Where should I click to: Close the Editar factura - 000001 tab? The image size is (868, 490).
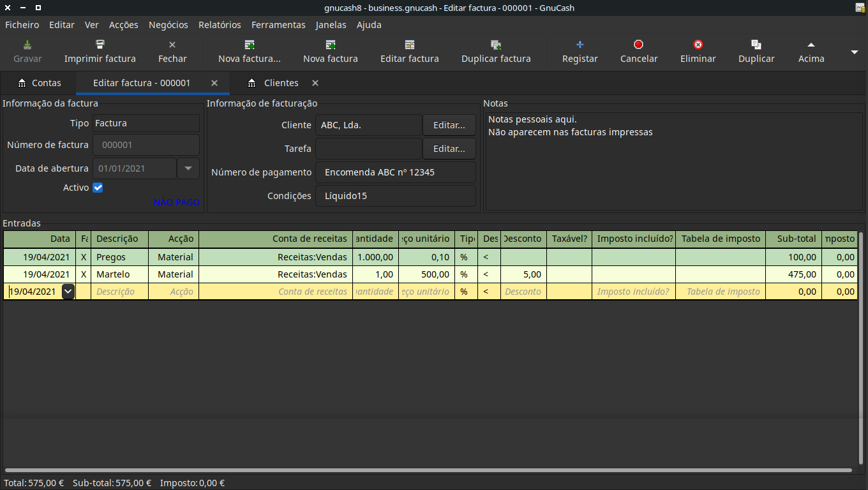point(214,83)
